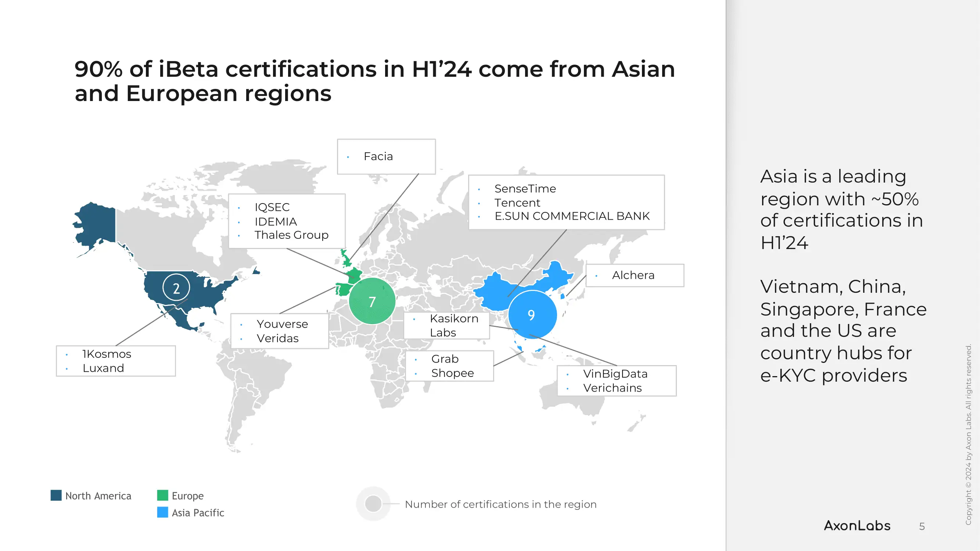Click the North America legend color square

tap(56, 495)
